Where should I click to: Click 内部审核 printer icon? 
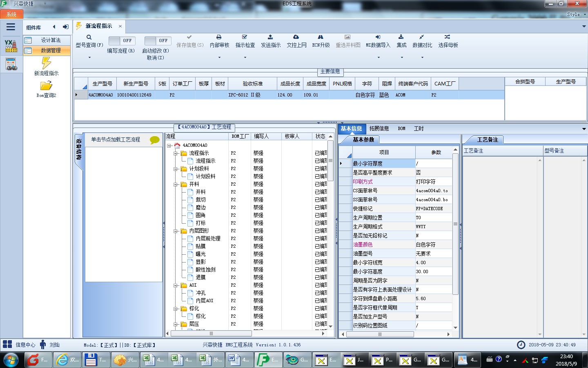tap(219, 37)
